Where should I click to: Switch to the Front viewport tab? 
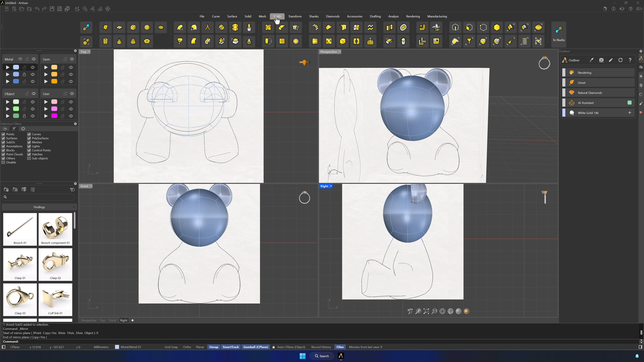[113, 321]
